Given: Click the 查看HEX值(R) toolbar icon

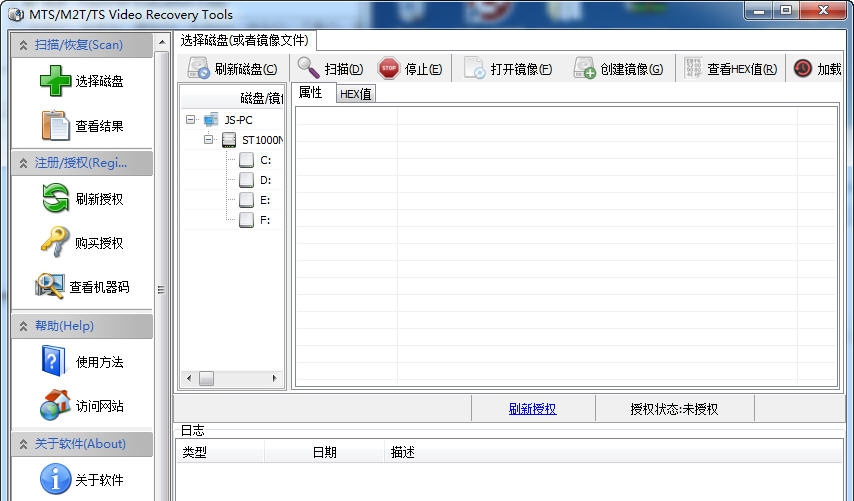Looking at the screenshot, I should [693, 69].
